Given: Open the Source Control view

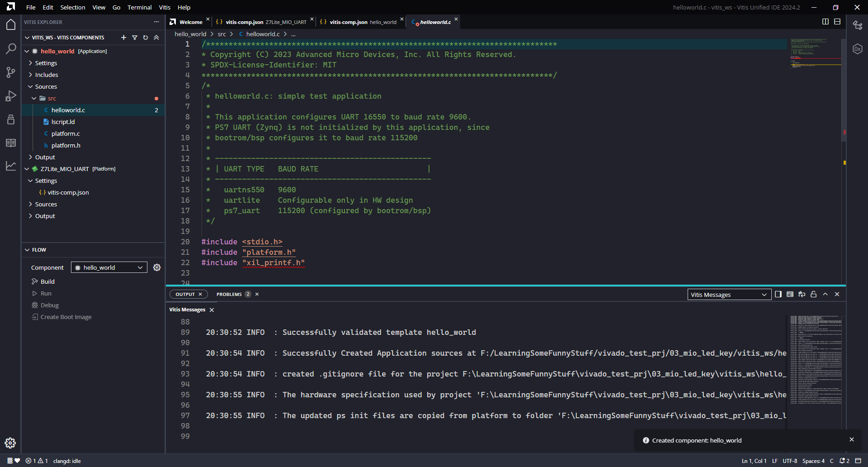Looking at the screenshot, I should 11,72.
